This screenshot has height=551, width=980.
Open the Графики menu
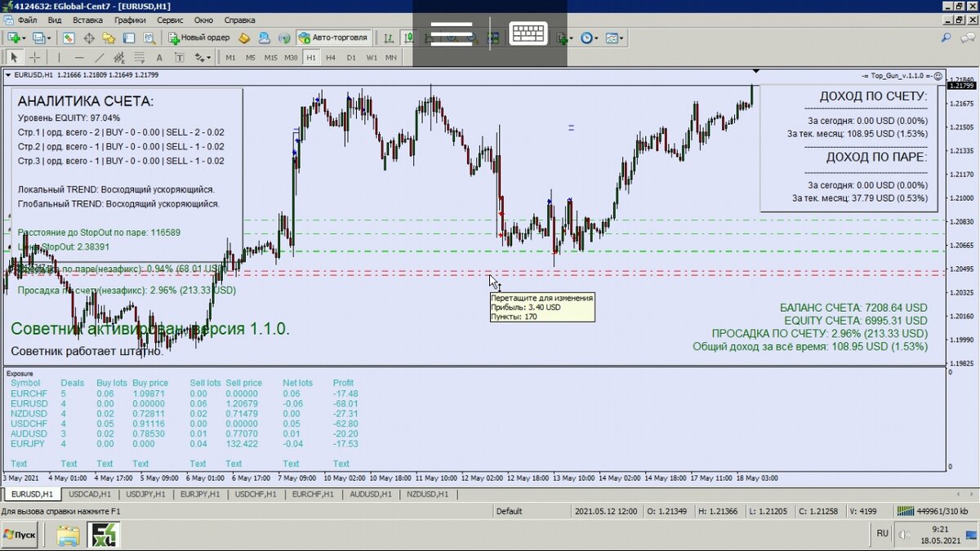pyautogui.click(x=131, y=20)
